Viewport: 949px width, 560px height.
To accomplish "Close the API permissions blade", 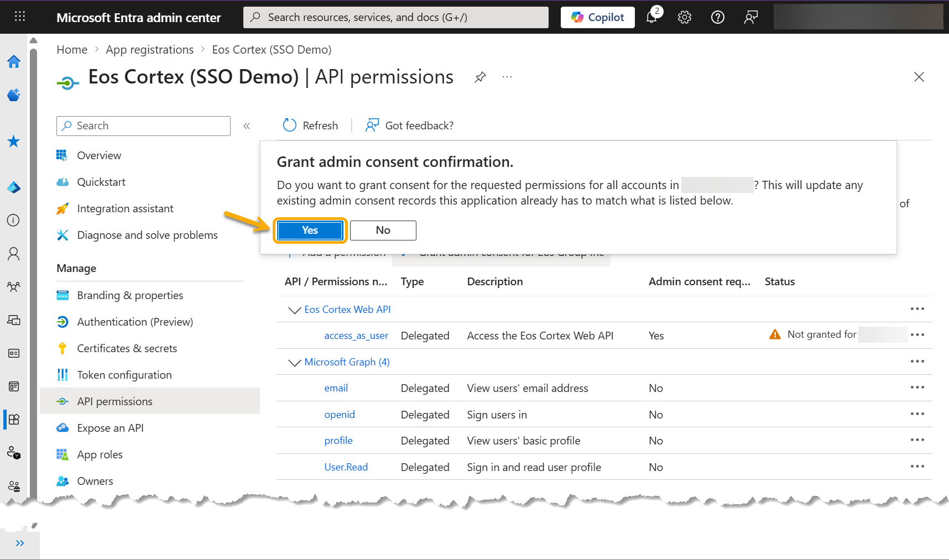I will [x=919, y=77].
